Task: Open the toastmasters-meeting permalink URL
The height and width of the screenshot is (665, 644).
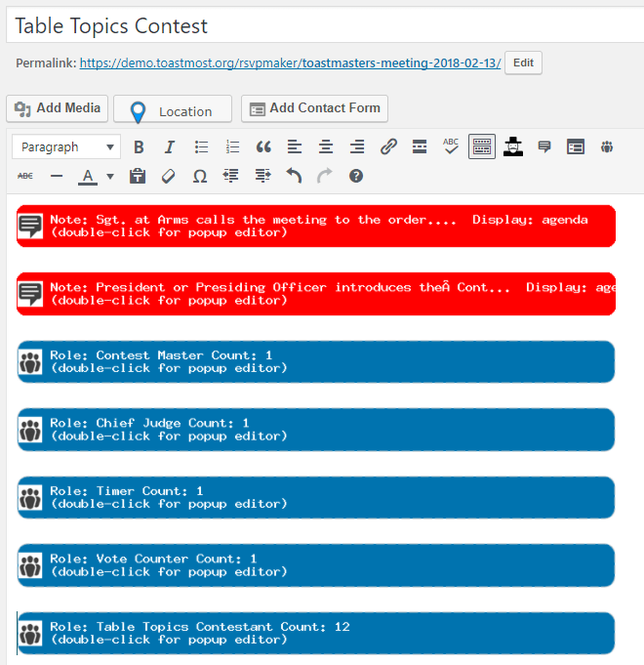Action: (290, 63)
